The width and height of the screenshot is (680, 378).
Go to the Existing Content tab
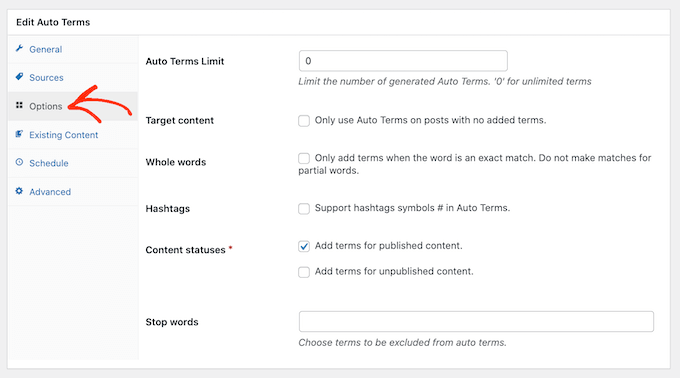click(73, 135)
